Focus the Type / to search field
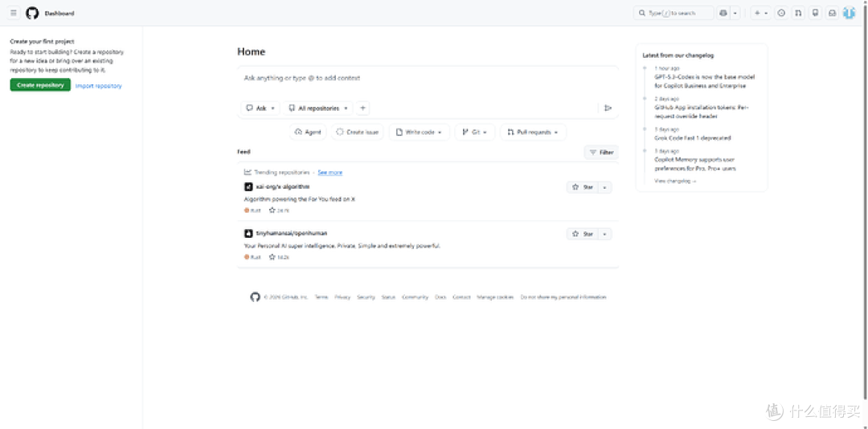868x429 pixels. pyautogui.click(x=674, y=13)
